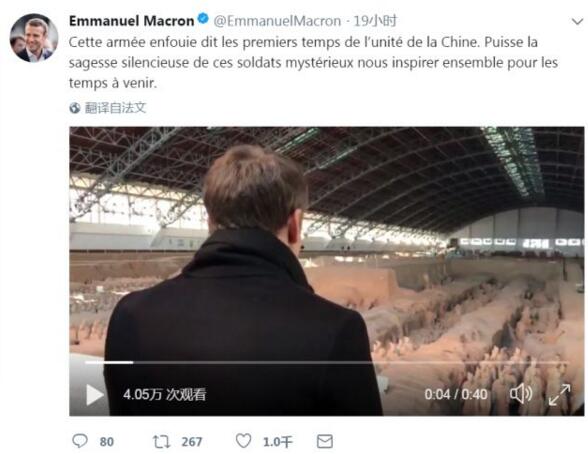Retweet using the retweet arrows icon
This screenshot has width=588, height=454.
162,441
